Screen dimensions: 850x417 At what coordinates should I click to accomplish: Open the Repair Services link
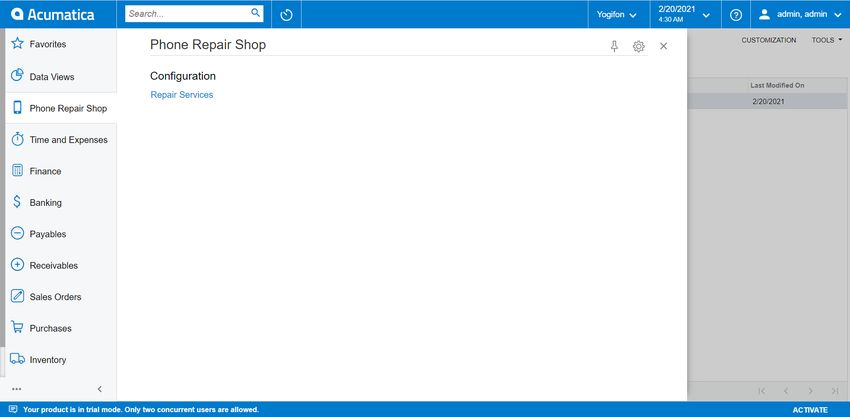point(182,94)
